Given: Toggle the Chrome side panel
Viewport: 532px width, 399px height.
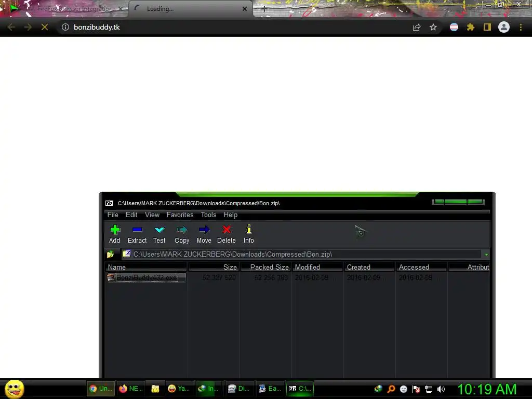Looking at the screenshot, I should [x=487, y=27].
